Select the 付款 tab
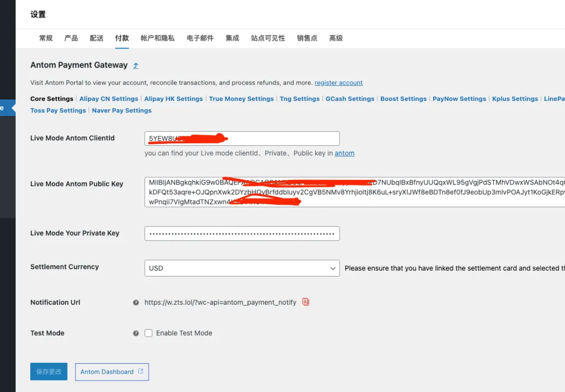 coord(122,38)
